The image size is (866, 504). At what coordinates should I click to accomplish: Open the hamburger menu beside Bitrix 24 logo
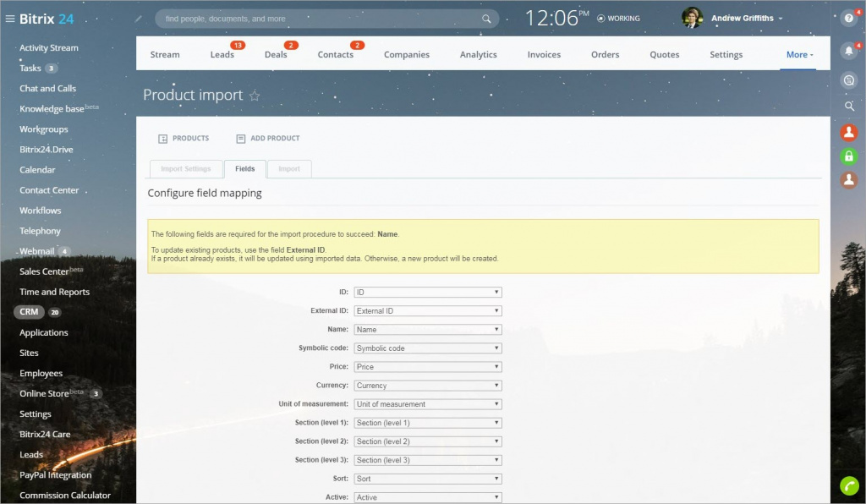coord(10,19)
